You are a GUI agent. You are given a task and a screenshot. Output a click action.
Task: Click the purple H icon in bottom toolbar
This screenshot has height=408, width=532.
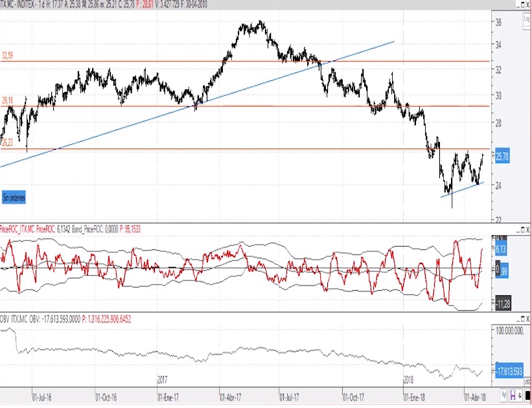click(x=513, y=396)
